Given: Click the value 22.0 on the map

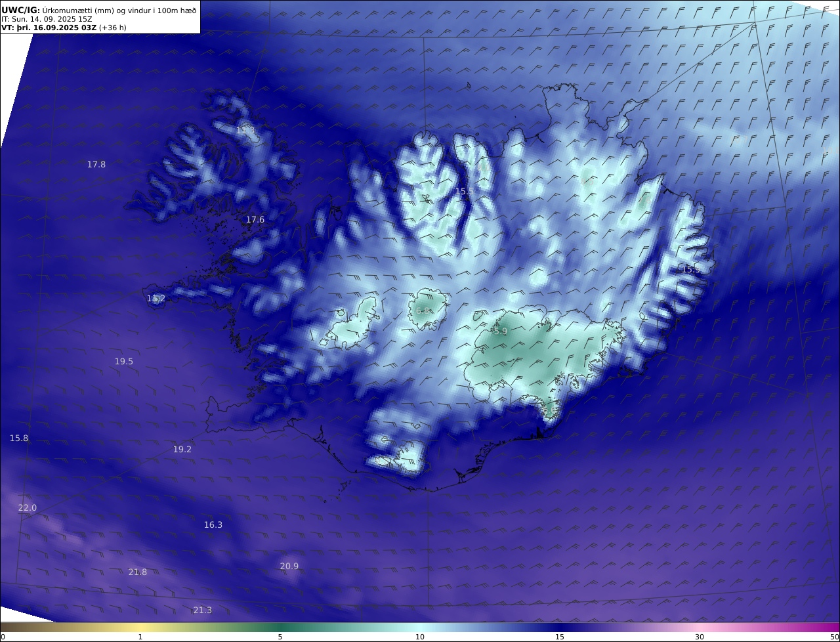Looking at the screenshot, I should click(x=28, y=508).
